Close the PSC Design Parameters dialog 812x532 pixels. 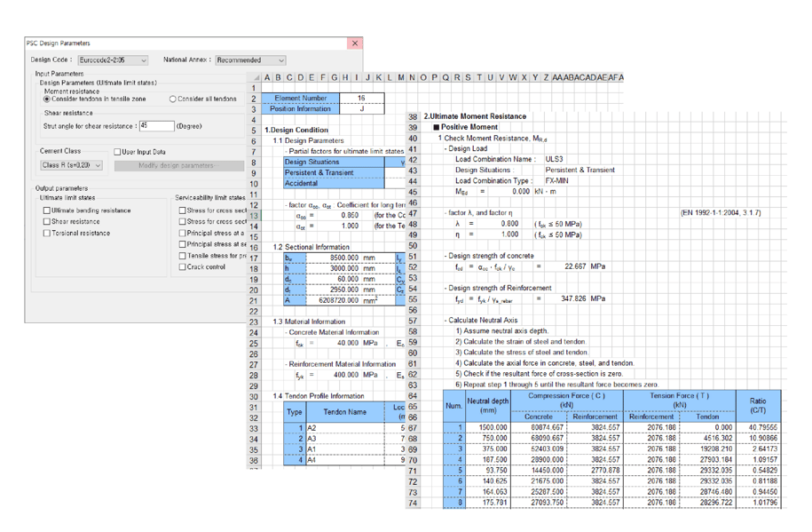(355, 43)
